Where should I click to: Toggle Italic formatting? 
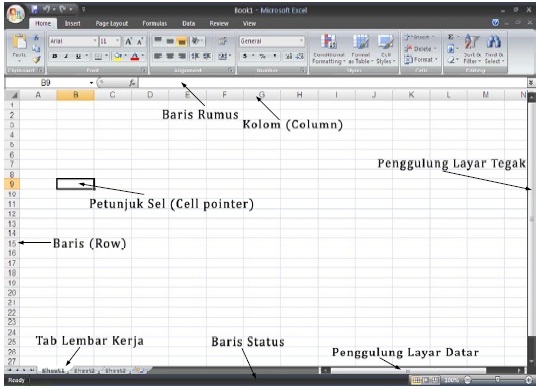point(66,56)
